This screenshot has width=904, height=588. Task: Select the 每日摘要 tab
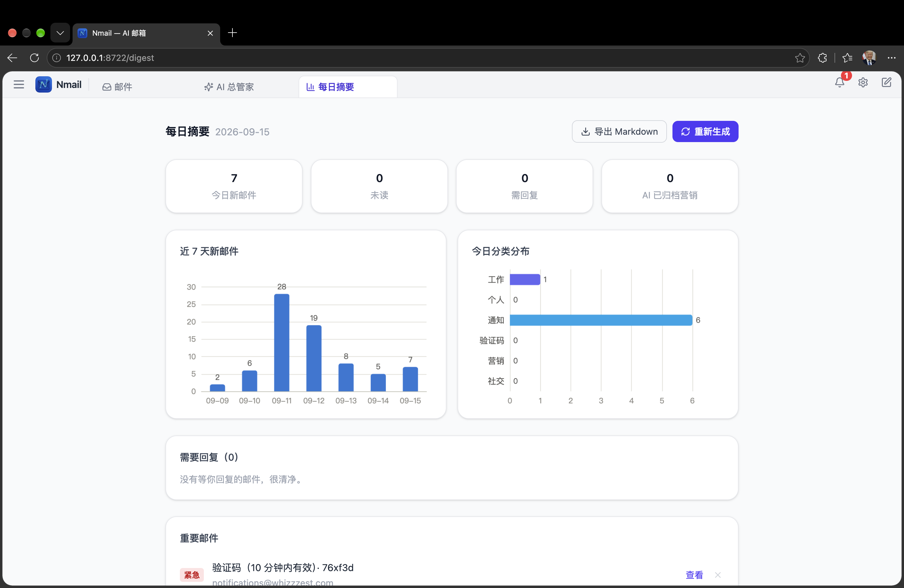pyautogui.click(x=348, y=87)
